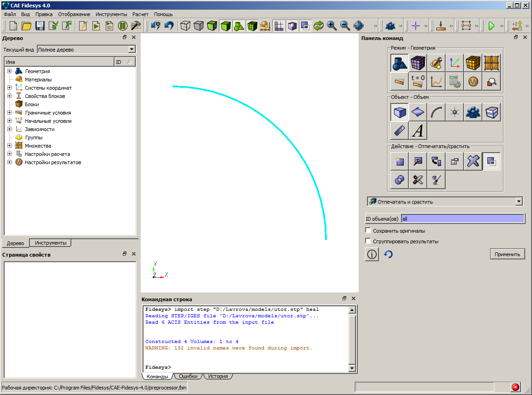Screen dimensions: 532x395
Task: Choose the scissors cut action icon
Action: coord(418,179)
